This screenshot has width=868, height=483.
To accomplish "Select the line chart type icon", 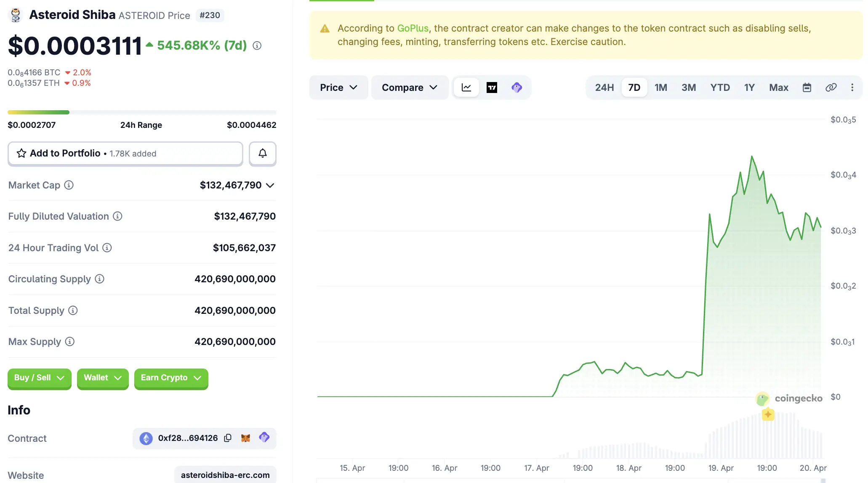I will click(466, 87).
